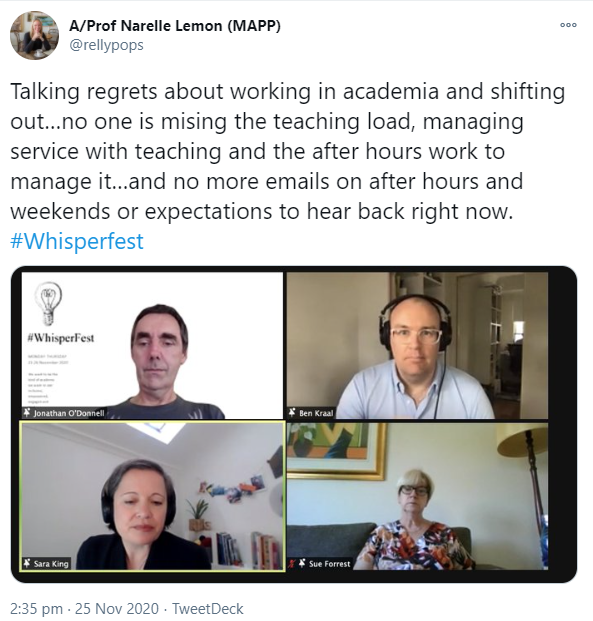Click the Ben Kraal name label
Viewport: 593px width, 621px height.
(x=316, y=413)
